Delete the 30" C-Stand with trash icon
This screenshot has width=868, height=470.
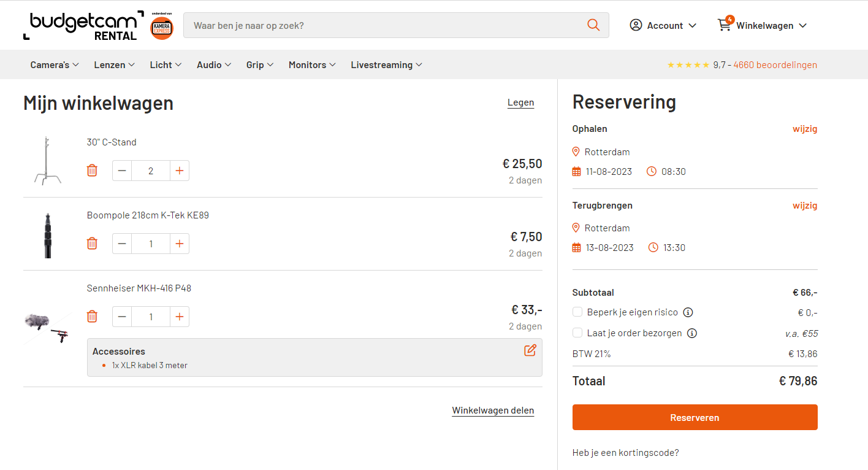92,171
